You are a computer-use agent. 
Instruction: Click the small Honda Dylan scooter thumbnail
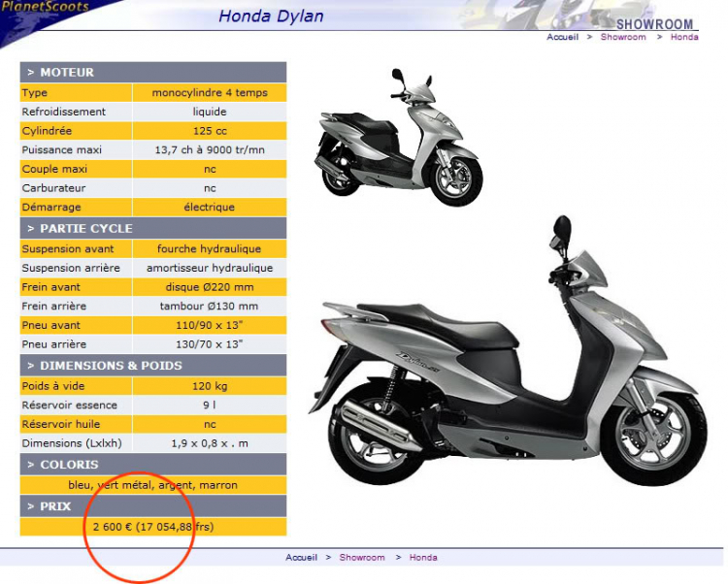[401, 138]
